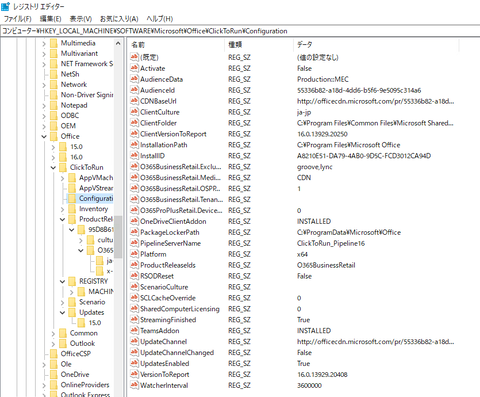Open the 表示(V) menu
Viewport: 480px width, 397px height.
point(81,19)
